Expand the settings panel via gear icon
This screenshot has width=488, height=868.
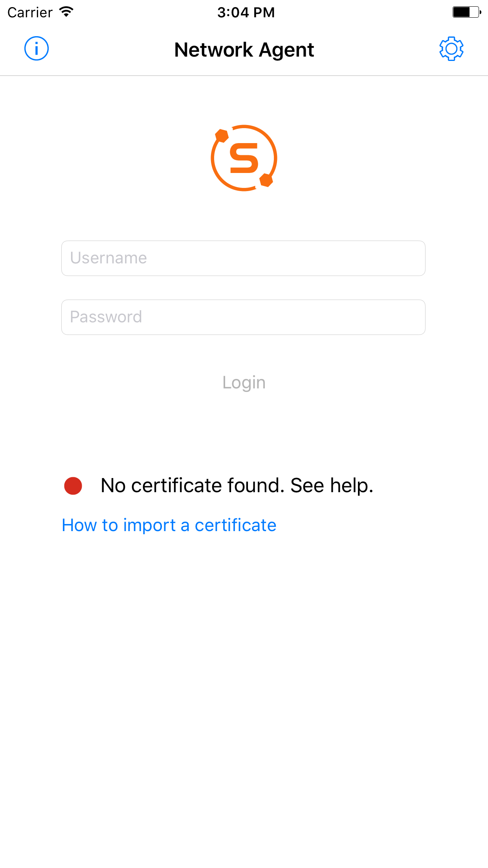451,48
